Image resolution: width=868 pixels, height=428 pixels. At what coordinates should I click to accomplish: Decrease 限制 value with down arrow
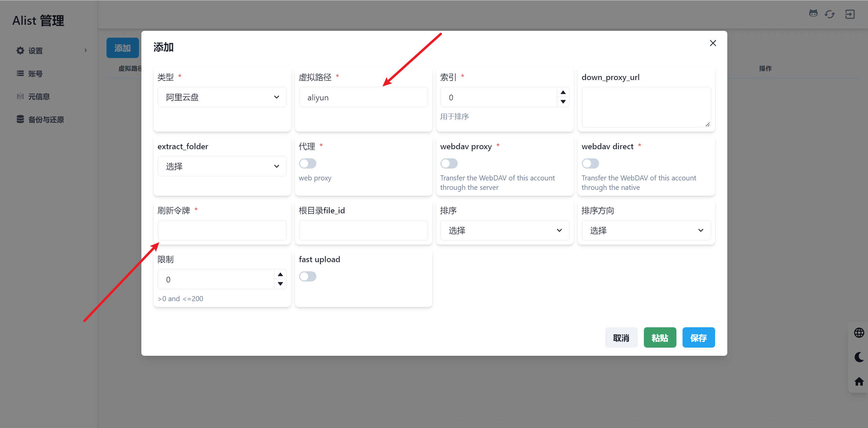280,284
